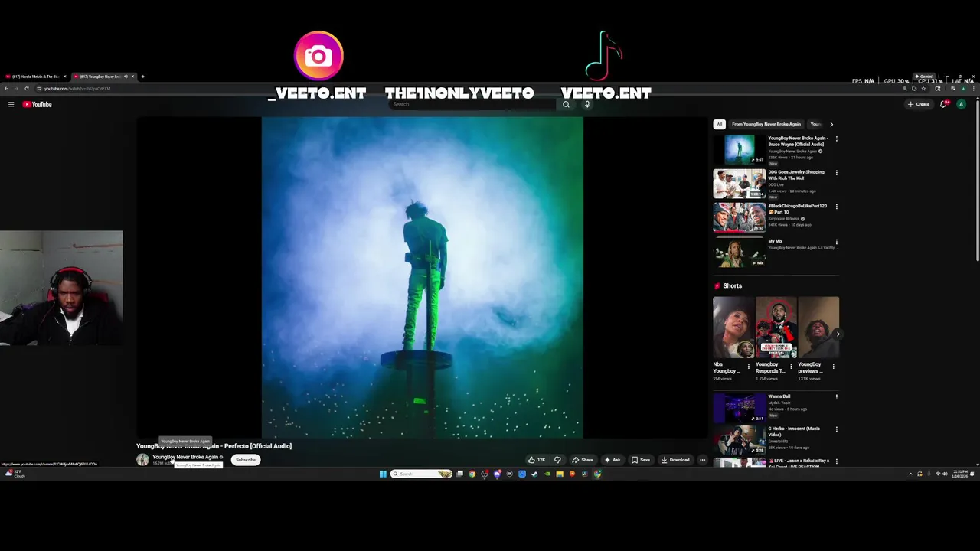Select the All filter chip
Image resolution: width=980 pixels, height=551 pixels.
point(719,124)
